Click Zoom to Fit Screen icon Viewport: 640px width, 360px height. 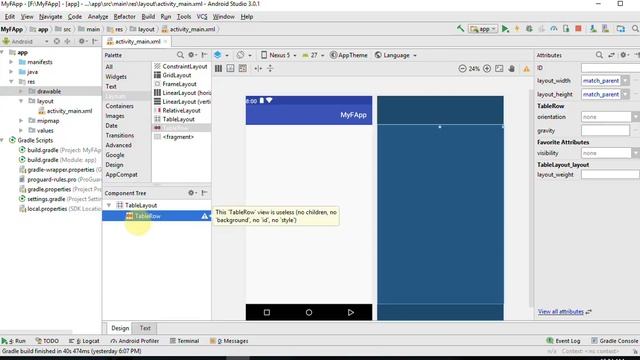[499, 69]
